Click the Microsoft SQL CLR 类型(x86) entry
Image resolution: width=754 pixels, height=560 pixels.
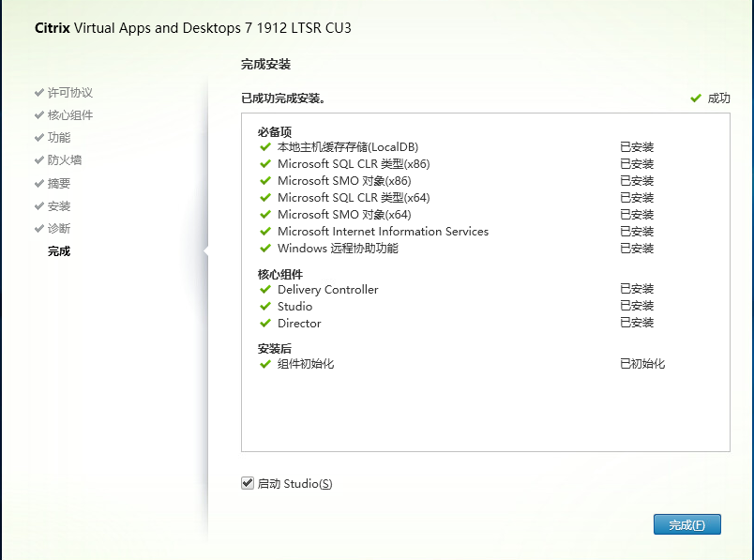click(354, 164)
